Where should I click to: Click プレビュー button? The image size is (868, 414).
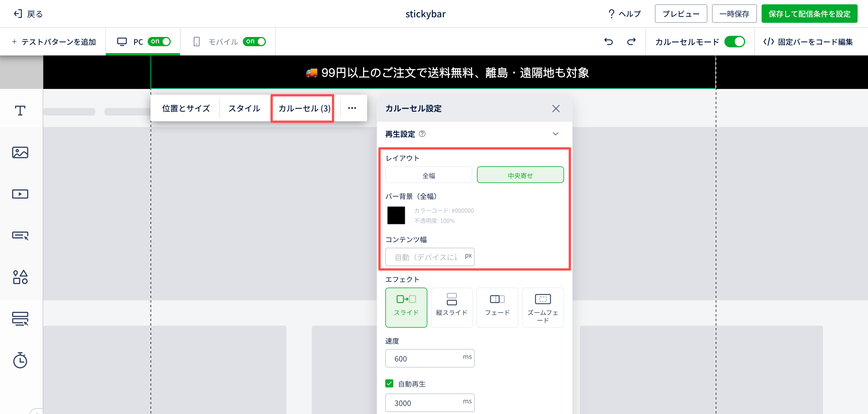pyautogui.click(x=681, y=14)
